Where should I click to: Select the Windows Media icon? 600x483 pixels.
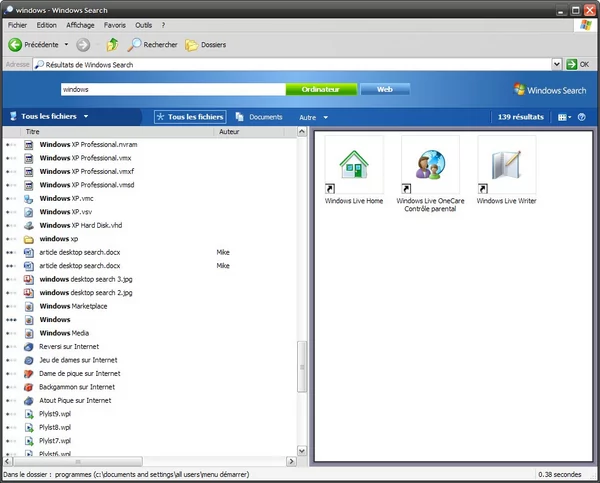29,333
